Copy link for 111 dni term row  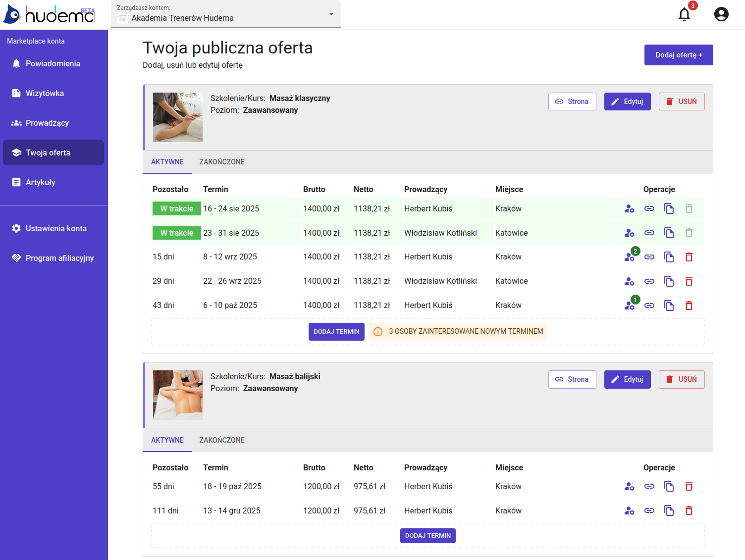[649, 510]
